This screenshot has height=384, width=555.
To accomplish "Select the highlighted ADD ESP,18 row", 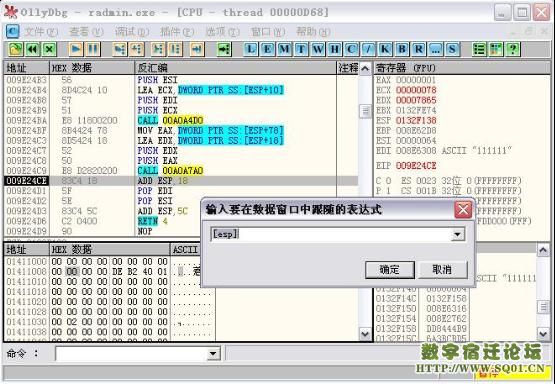I will [x=181, y=181].
